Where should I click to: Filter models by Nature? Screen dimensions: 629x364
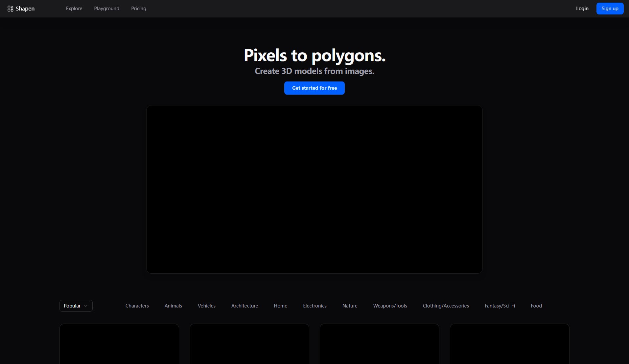350,306
